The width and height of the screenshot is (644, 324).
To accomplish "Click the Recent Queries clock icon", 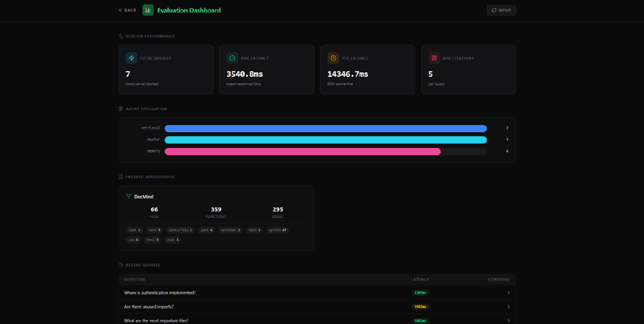I will 121,265.
